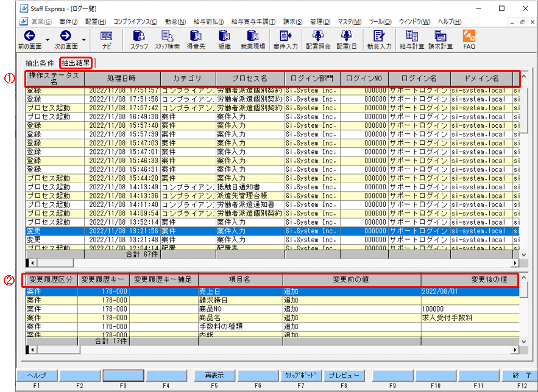538x392 pixels.
Task: Open the 案件(J) menu
Action: [x=68, y=21]
